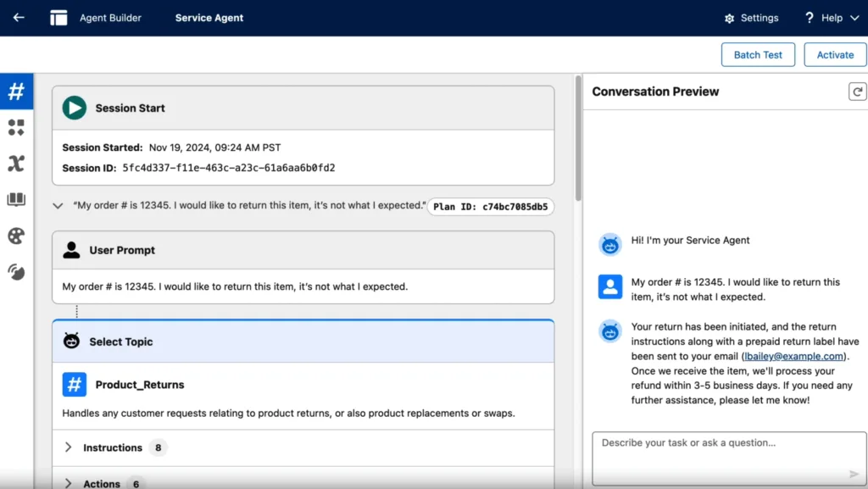868x489 pixels.
Task: Open the variables (x) sidebar icon
Action: [17, 164]
